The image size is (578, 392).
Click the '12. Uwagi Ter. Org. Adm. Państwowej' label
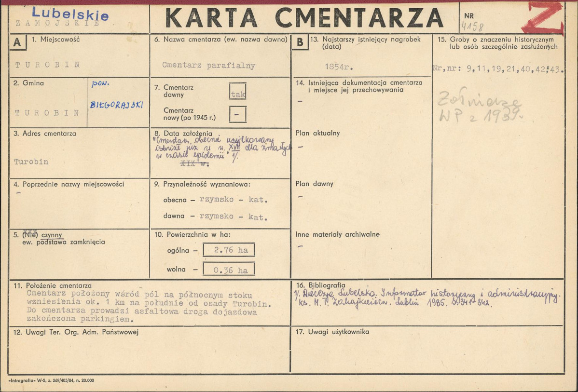click(76, 332)
